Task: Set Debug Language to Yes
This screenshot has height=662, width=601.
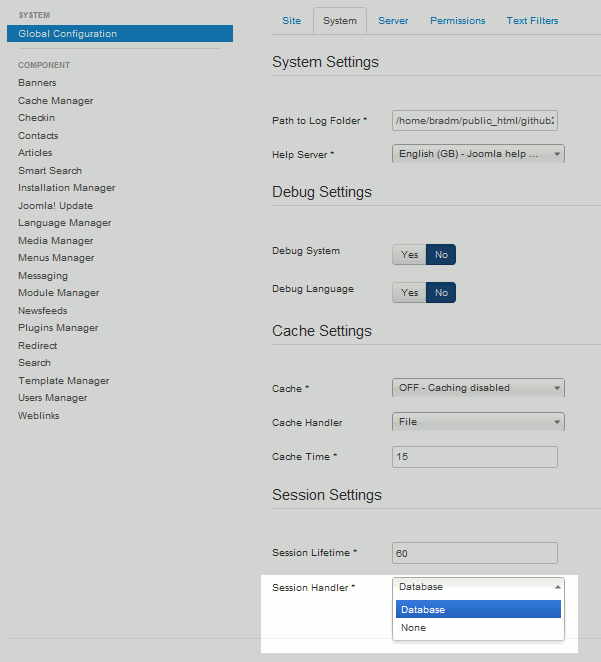Action: point(409,293)
